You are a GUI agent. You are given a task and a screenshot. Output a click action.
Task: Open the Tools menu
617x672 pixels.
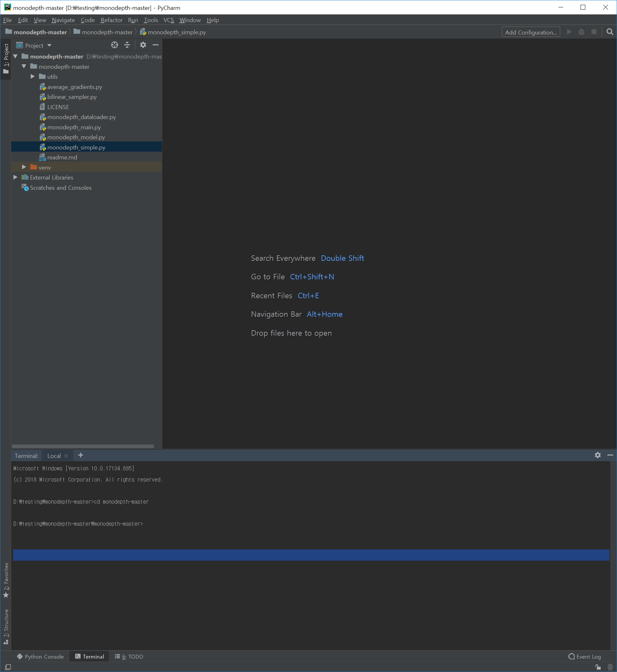[x=150, y=20]
